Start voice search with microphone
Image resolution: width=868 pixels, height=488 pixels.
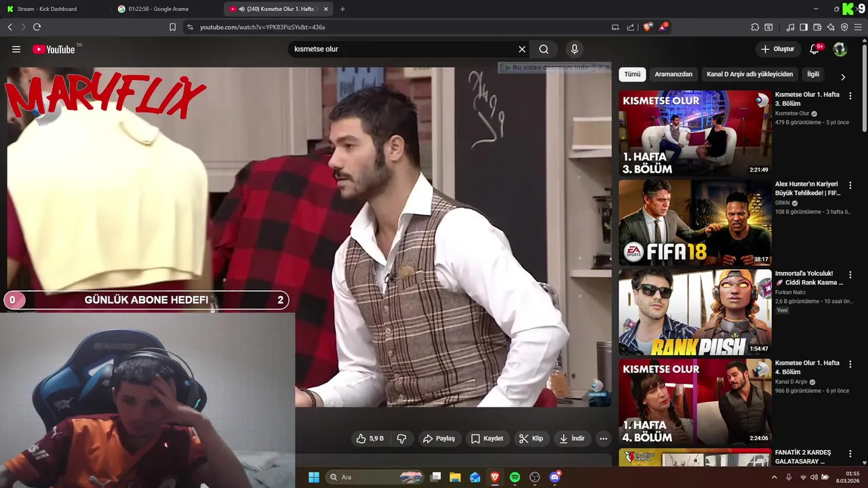(574, 49)
